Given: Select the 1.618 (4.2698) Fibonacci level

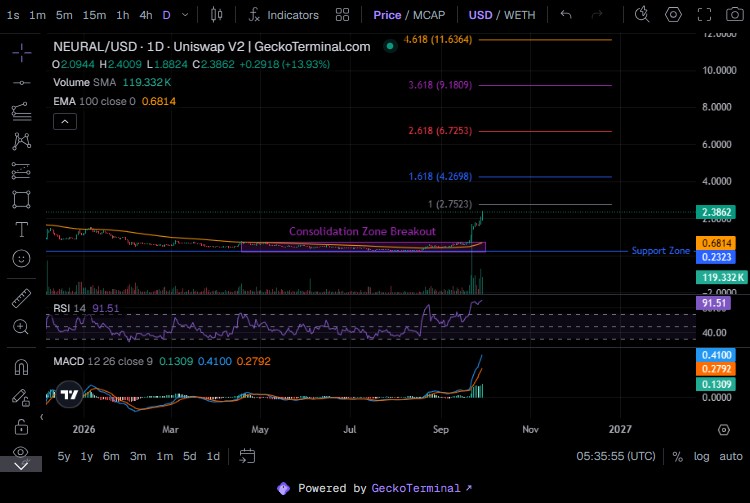Looking at the screenshot, I should (x=440, y=176).
